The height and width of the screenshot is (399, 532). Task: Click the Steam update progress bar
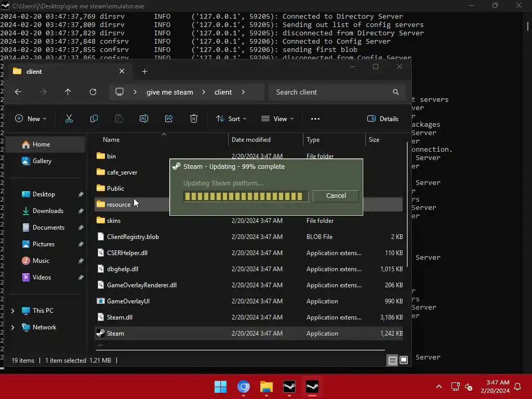[x=246, y=196]
